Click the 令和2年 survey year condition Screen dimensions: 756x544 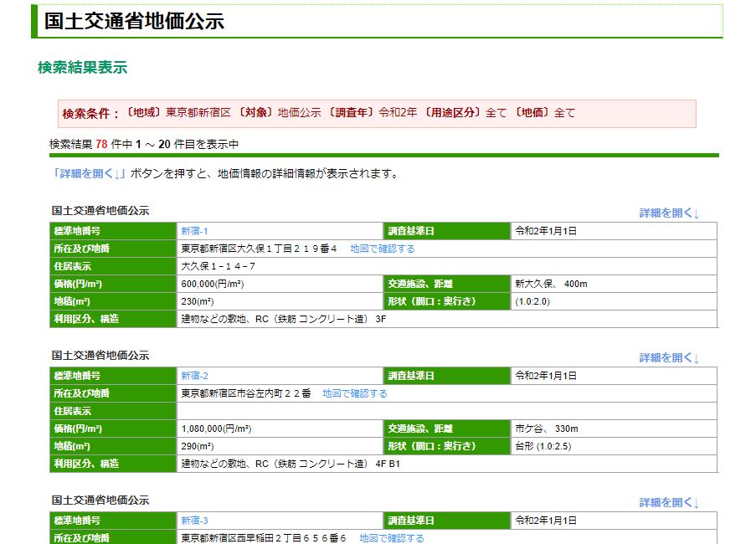(x=398, y=112)
